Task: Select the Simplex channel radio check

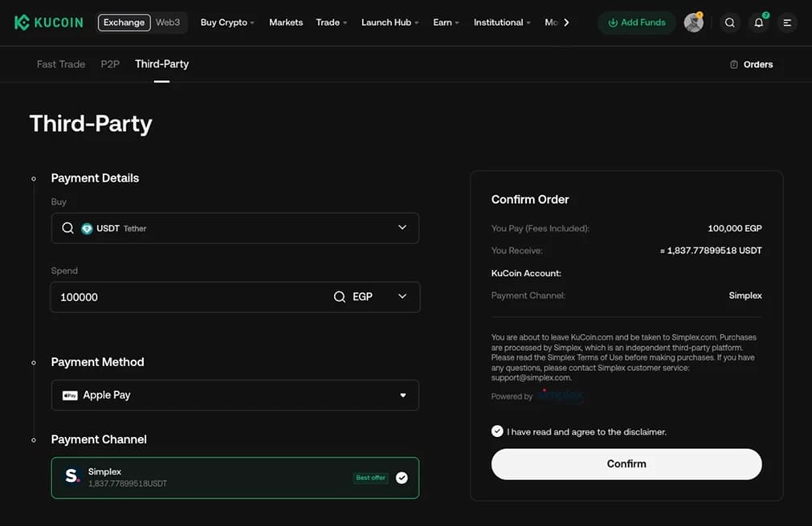Action: (402, 478)
